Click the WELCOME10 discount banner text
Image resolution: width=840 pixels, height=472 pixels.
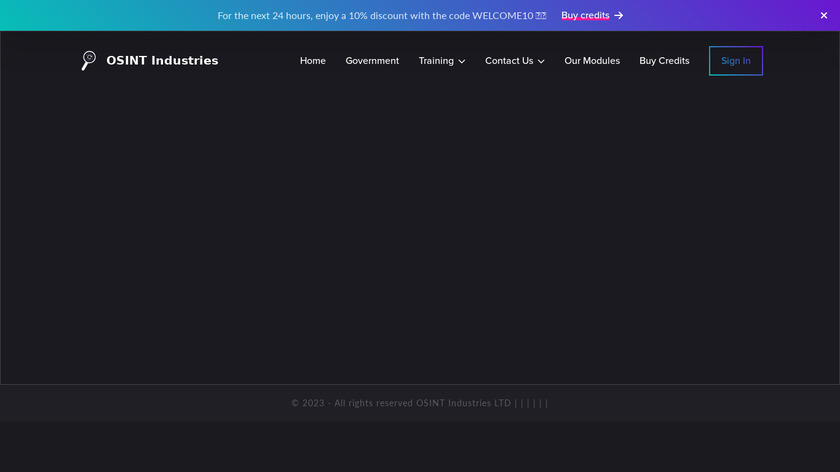pos(381,16)
